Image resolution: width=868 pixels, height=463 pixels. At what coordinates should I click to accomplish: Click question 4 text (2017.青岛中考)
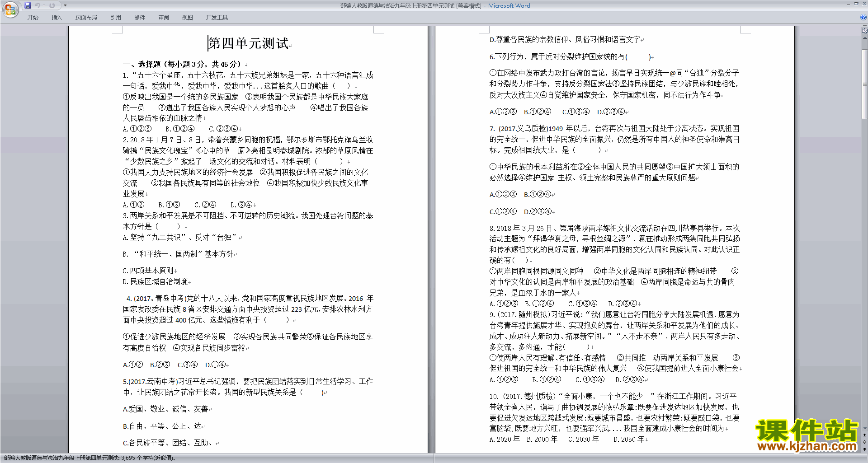point(160,299)
